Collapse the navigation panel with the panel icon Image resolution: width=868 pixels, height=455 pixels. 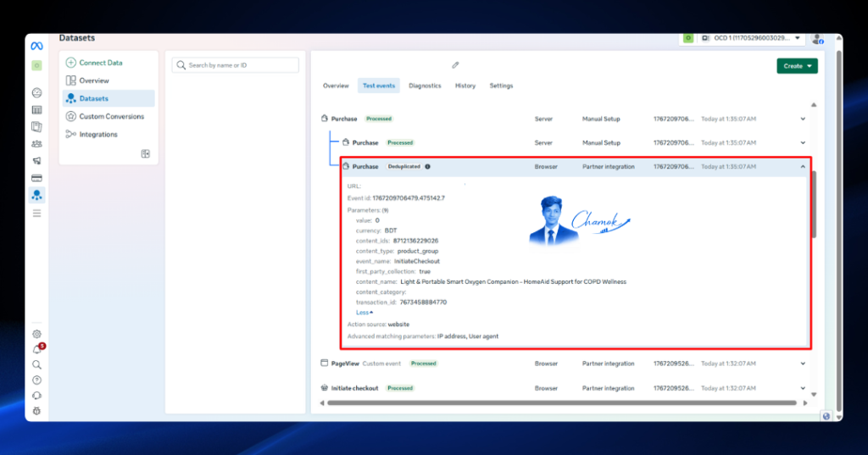[145, 154]
